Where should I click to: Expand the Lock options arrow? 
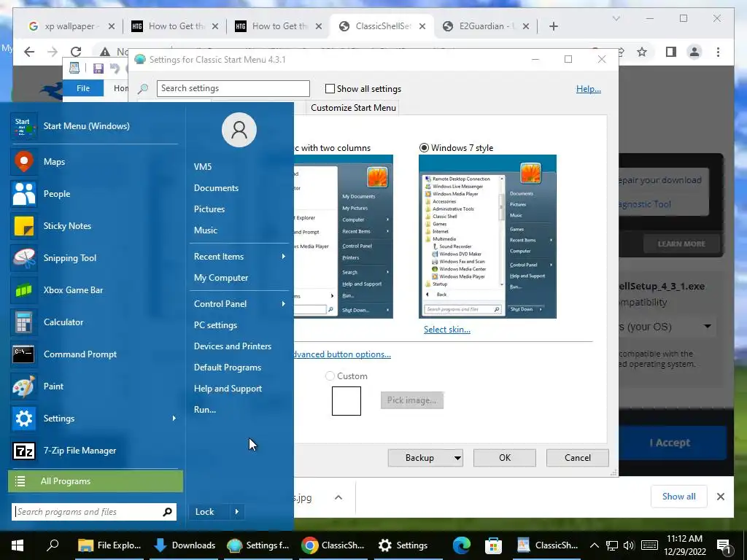pos(237,512)
